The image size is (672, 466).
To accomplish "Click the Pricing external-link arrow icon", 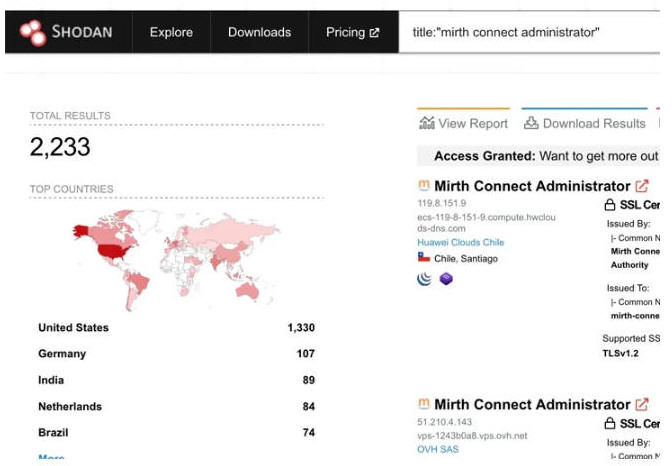I will pos(374,33).
